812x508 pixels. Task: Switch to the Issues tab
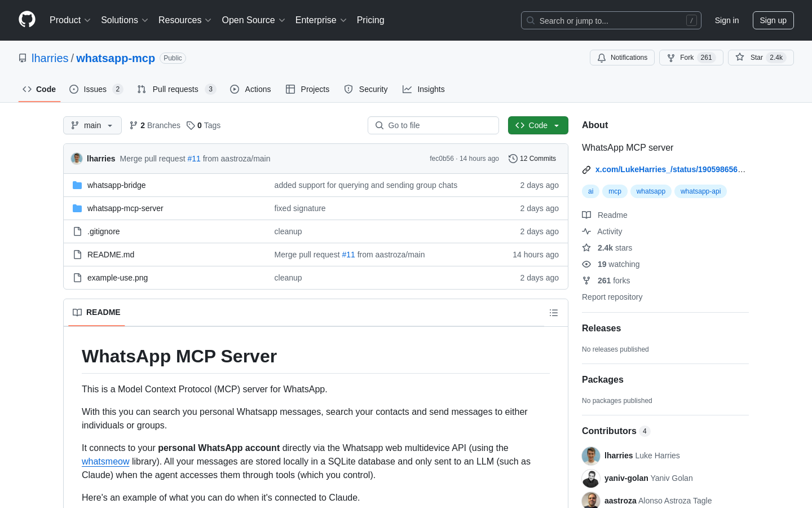click(x=96, y=89)
